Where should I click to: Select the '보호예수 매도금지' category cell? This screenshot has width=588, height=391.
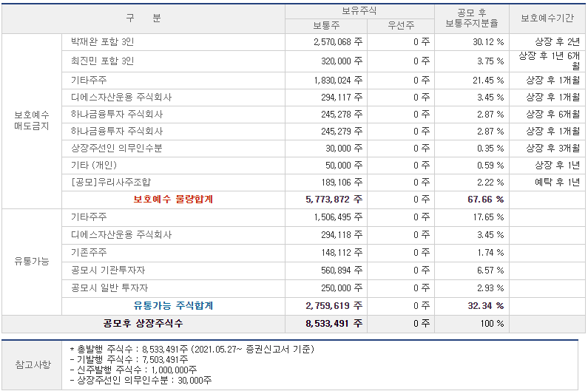32,120
